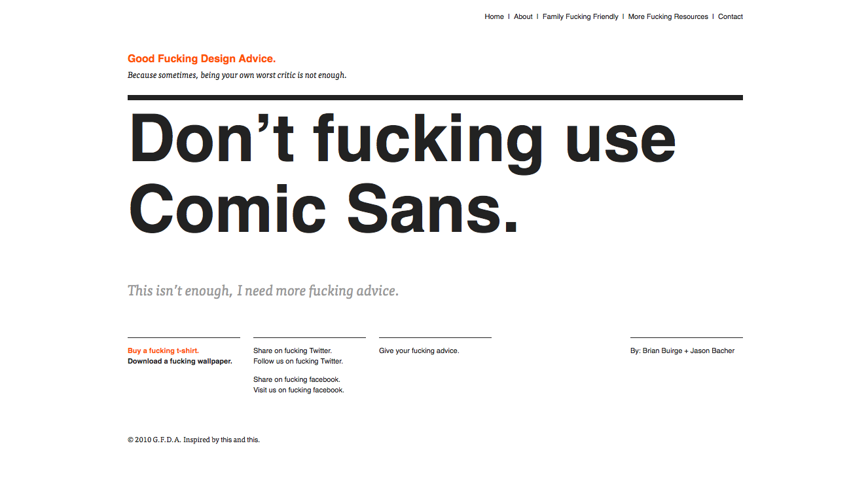This screenshot has height=490, width=868.
Task: Follow us on fucking Twitter link
Action: (298, 362)
